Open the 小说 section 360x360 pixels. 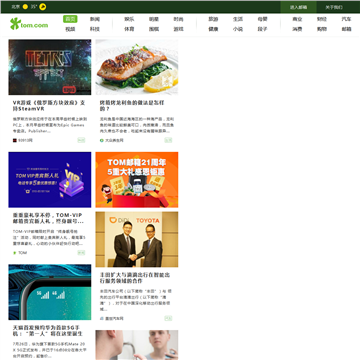(238, 29)
